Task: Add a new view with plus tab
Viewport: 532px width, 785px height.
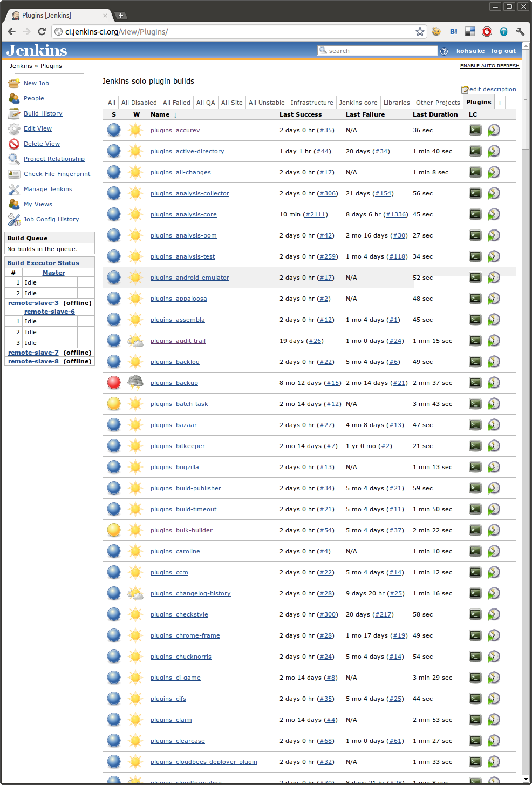Action: (500, 103)
